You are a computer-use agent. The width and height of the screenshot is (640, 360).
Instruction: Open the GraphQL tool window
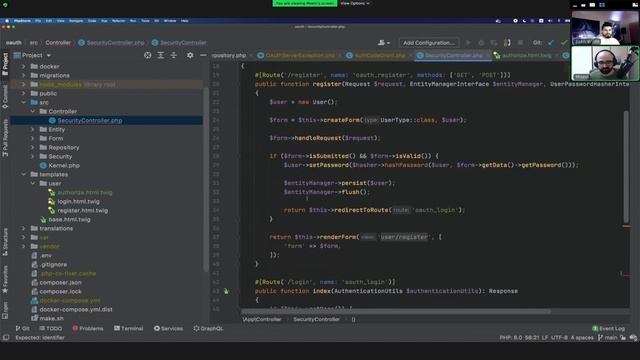pos(208,328)
